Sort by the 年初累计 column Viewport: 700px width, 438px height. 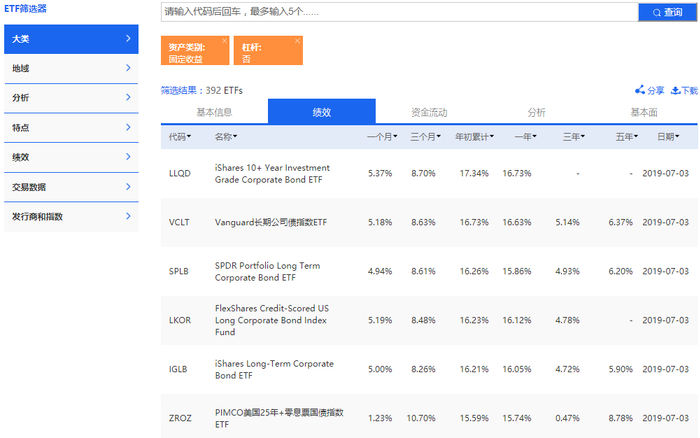coord(475,137)
